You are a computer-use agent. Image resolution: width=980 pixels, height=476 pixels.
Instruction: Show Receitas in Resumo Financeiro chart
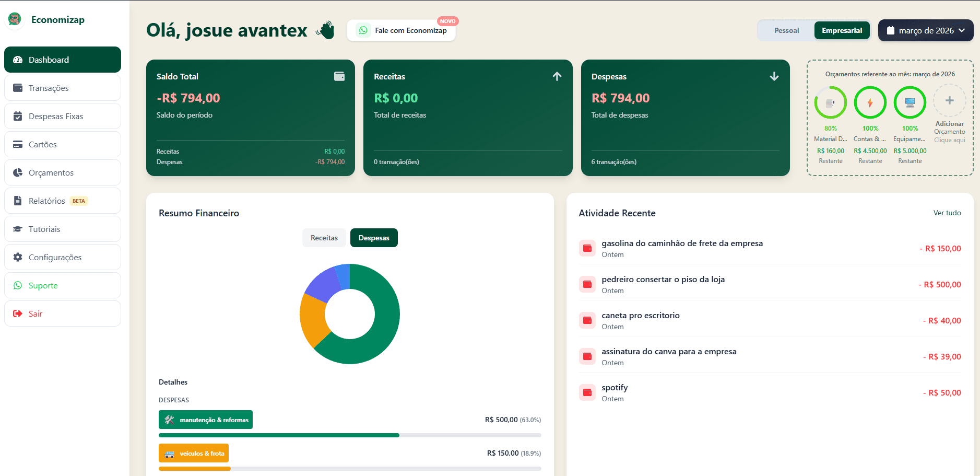(324, 238)
